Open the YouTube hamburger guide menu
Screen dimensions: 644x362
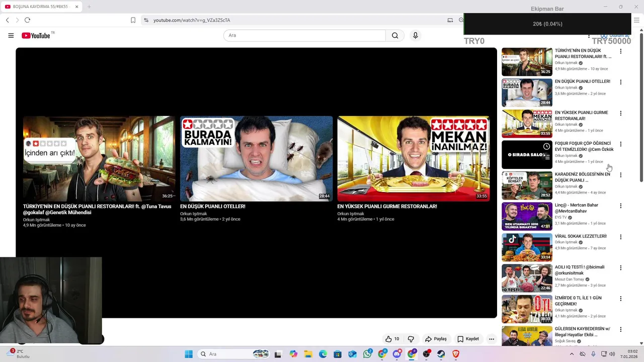[11, 35]
